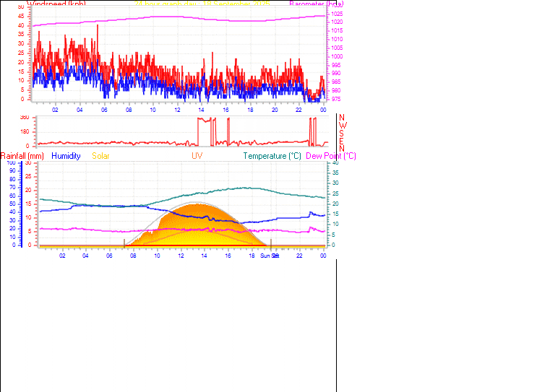550x392 pixels.
Task: Click the W compass letter on direction scale
Action: [342, 125]
